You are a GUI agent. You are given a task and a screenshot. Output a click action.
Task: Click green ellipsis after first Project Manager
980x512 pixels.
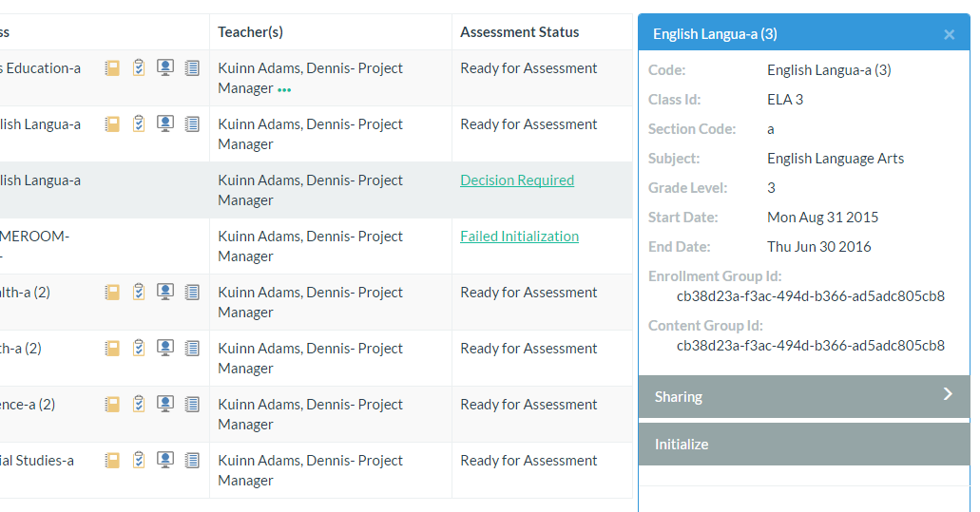point(284,90)
